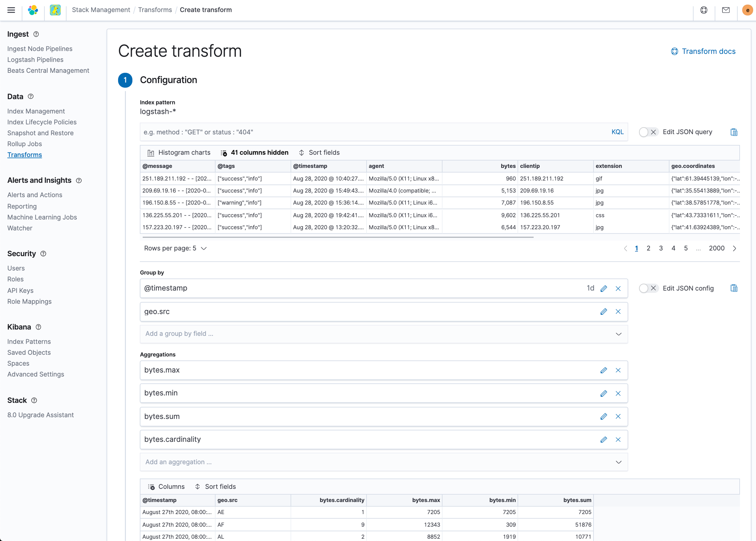Go to page 3 of source preview
This screenshot has width=756, height=541.
click(661, 249)
